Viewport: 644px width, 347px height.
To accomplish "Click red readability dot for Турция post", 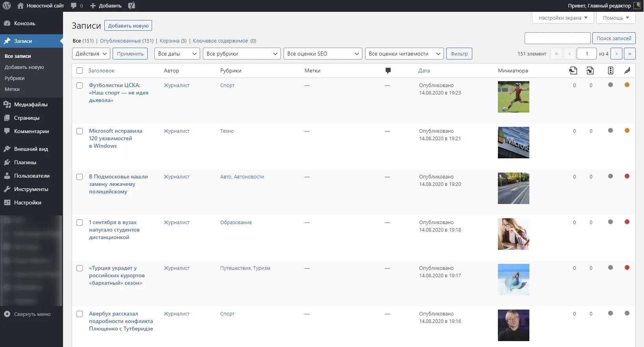I will (x=627, y=268).
